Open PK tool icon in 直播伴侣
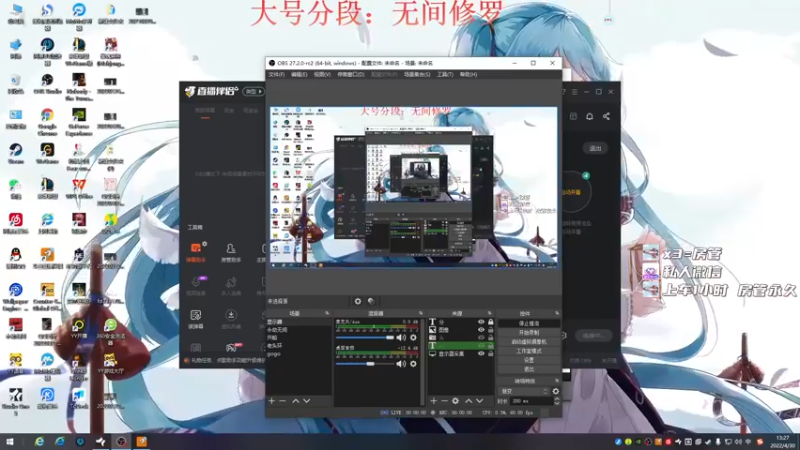Viewport: 800px width, 450px height. click(231, 348)
